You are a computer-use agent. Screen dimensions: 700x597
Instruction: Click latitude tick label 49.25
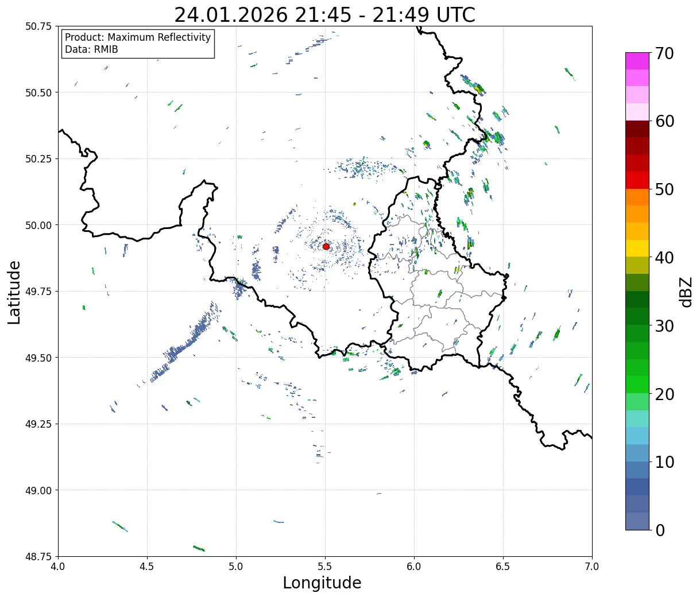click(38, 424)
